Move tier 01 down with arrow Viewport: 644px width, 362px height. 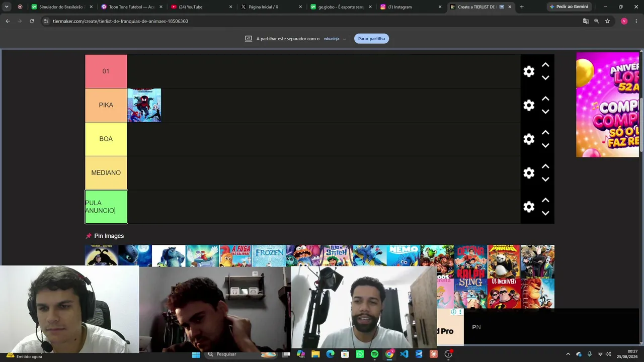545,78
